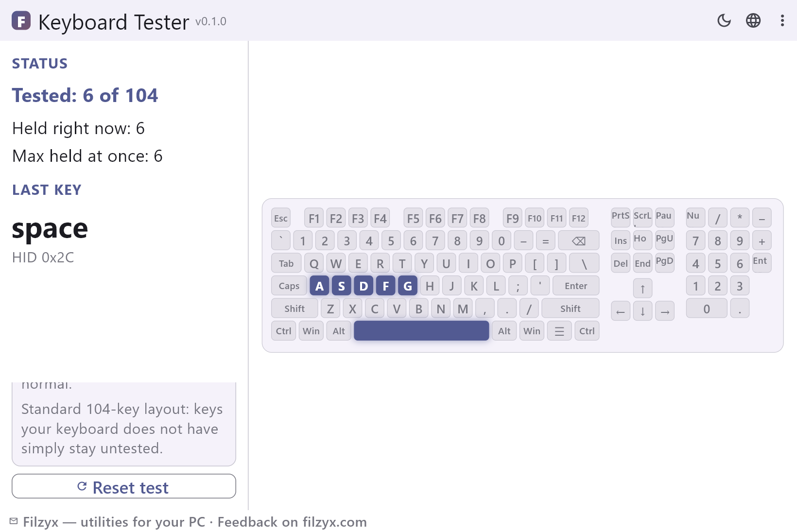Image resolution: width=797 pixels, height=532 pixels.
Task: Click the numpad asterisk key
Action: (740, 218)
